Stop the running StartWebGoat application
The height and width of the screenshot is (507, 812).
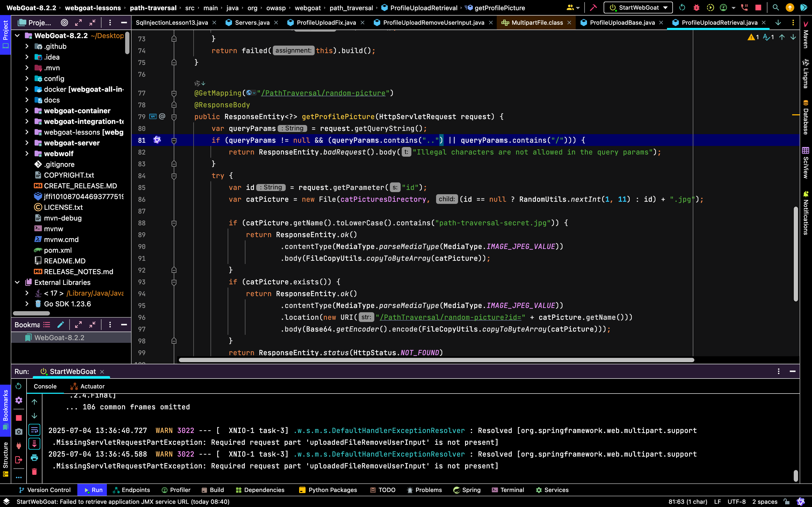tap(758, 8)
